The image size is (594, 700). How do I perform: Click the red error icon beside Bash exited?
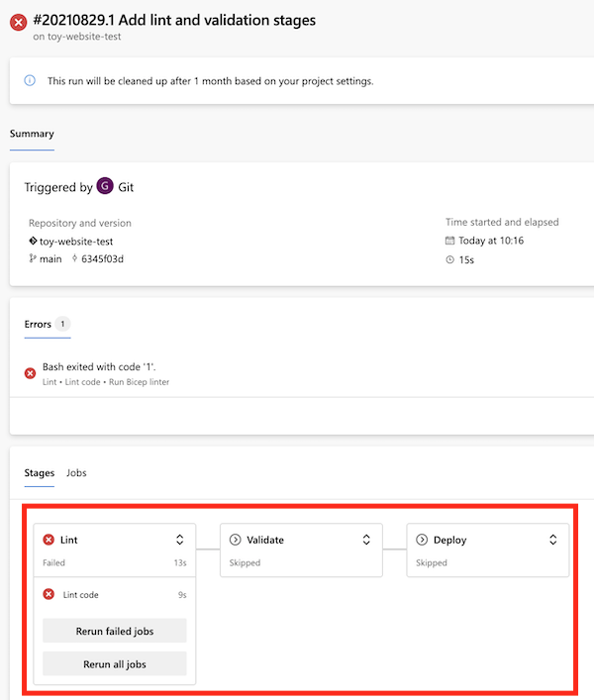pyautogui.click(x=31, y=373)
